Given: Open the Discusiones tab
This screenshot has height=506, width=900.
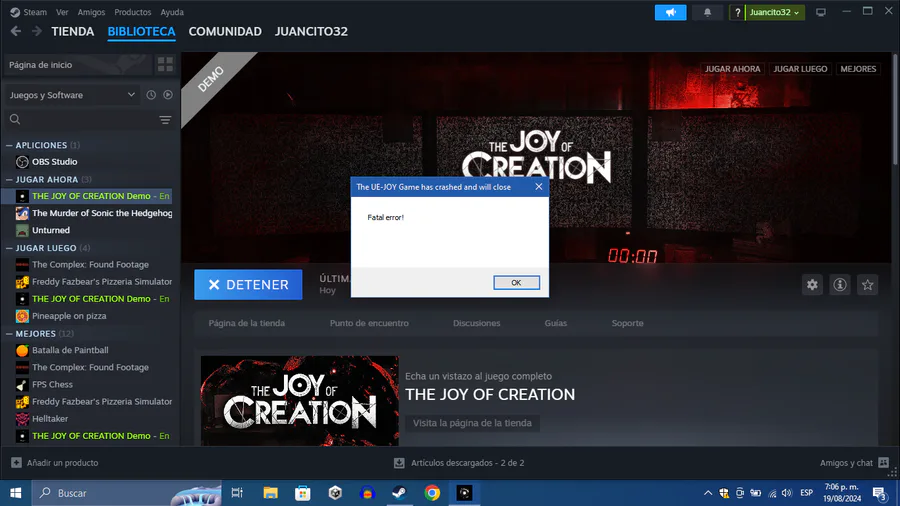Looking at the screenshot, I should coord(476,323).
